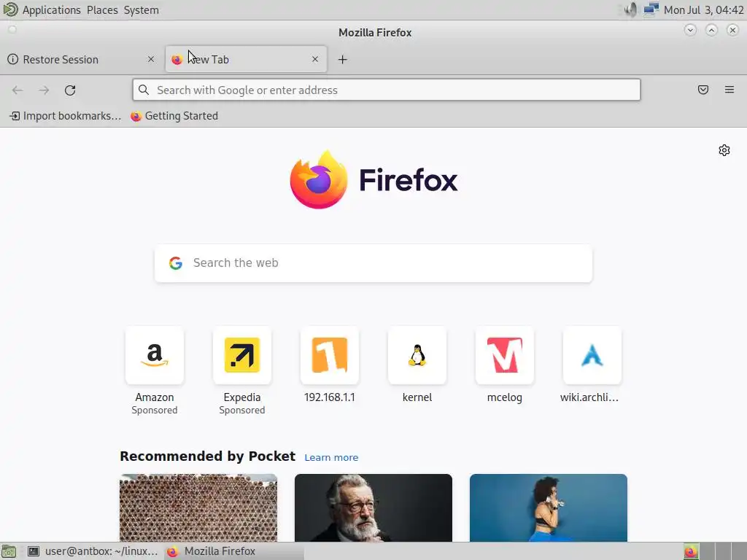Click the magnifier icon in address bar

coord(144,90)
